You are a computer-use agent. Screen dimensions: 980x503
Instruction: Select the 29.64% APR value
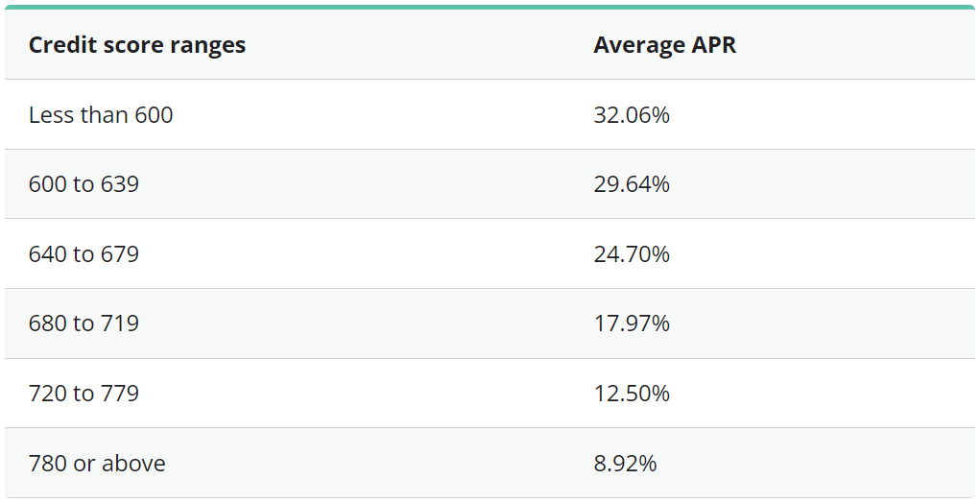632,184
